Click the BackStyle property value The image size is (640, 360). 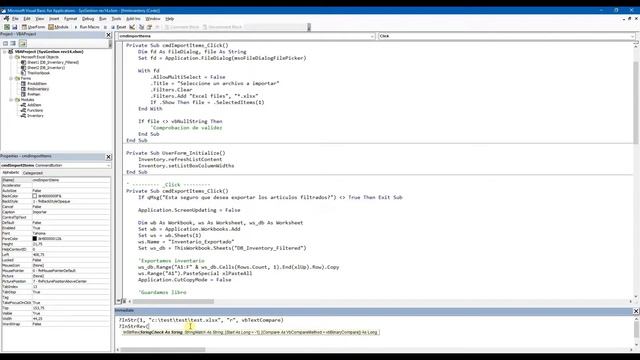pyautogui.click(x=71, y=201)
